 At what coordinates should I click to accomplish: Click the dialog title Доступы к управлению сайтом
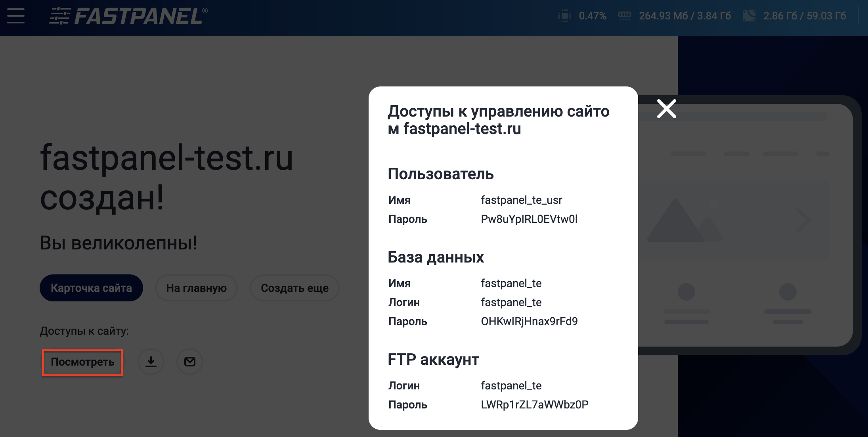click(x=499, y=120)
